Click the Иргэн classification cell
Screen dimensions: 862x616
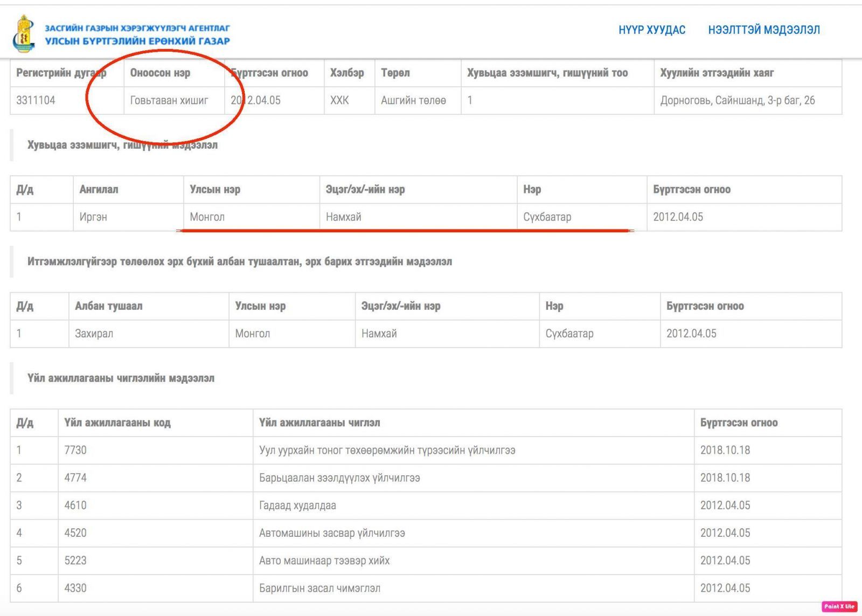point(93,217)
